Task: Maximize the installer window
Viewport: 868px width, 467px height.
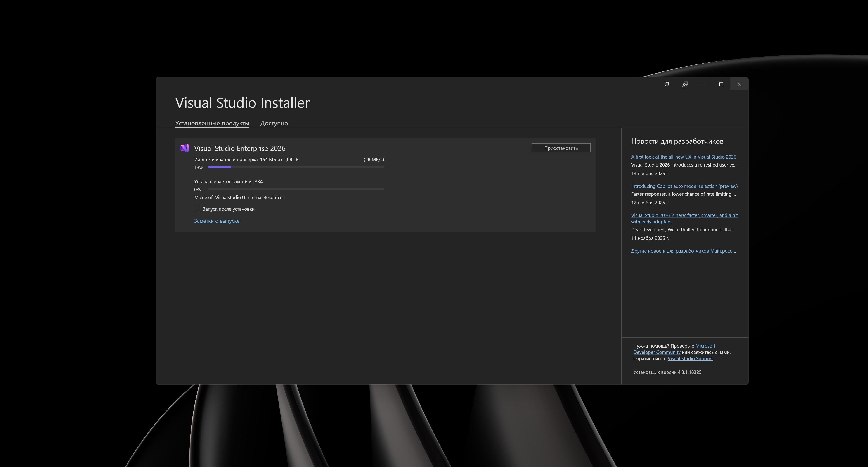Action: pyautogui.click(x=721, y=84)
